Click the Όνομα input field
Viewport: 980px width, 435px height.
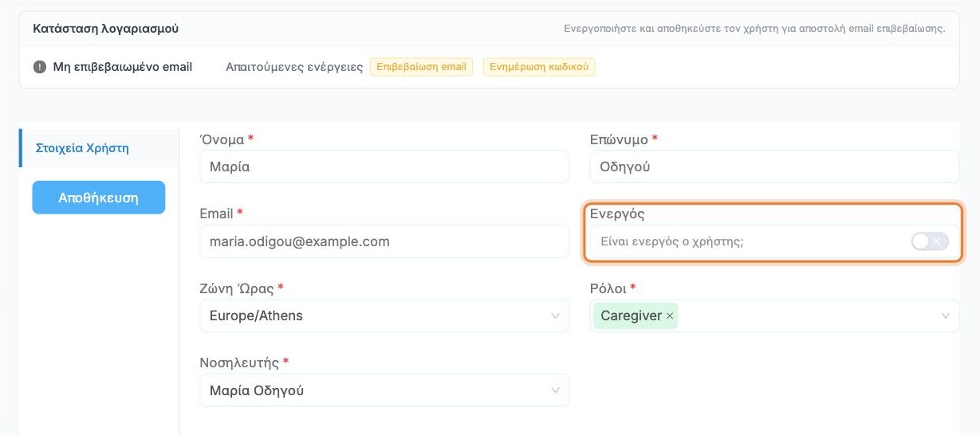(384, 167)
